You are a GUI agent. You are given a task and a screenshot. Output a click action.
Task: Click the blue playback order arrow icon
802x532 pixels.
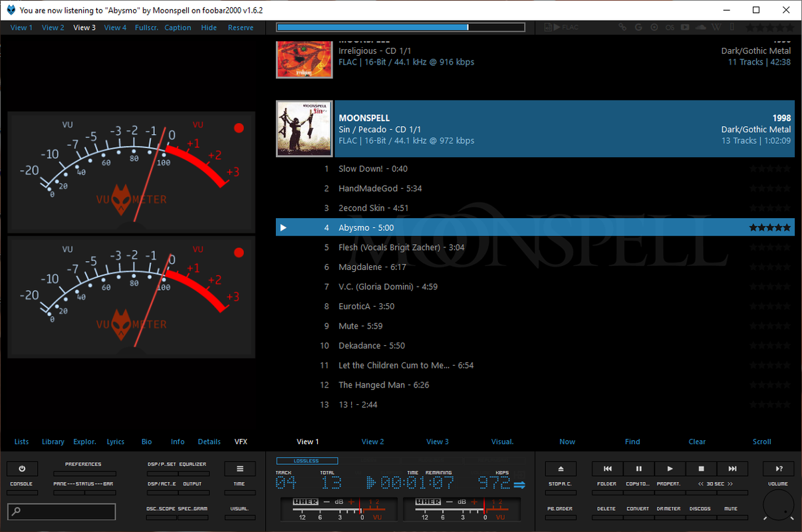[x=519, y=485]
